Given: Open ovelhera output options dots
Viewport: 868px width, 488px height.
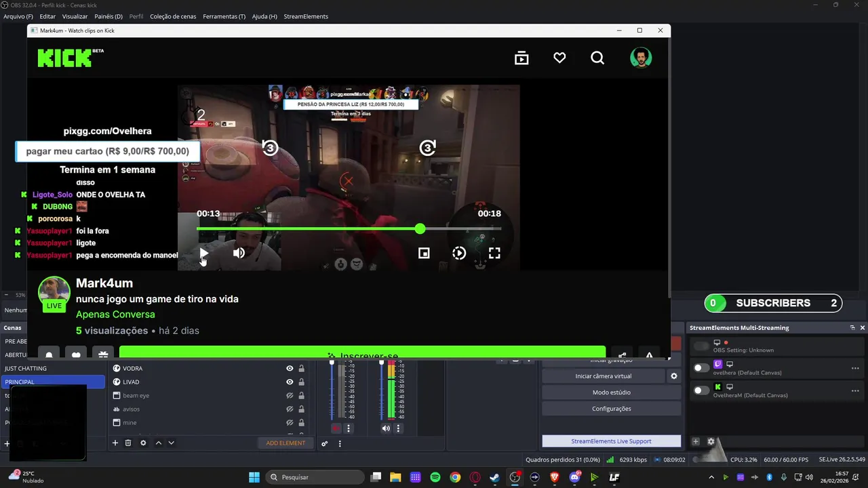Looking at the screenshot, I should pos(855,368).
